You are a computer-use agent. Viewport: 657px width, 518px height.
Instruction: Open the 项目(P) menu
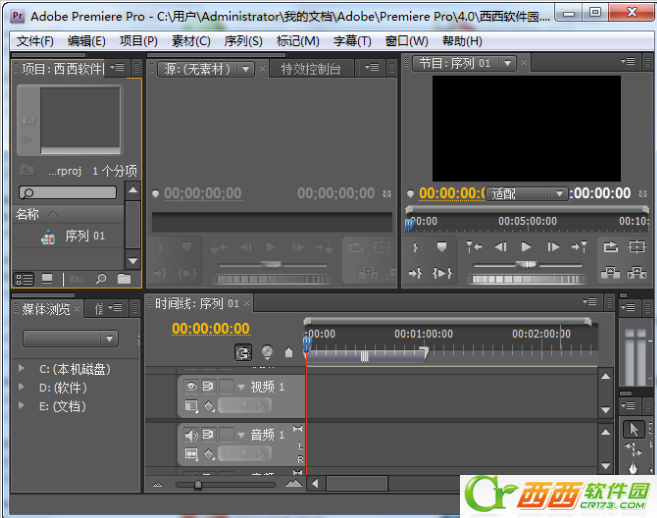click(138, 41)
